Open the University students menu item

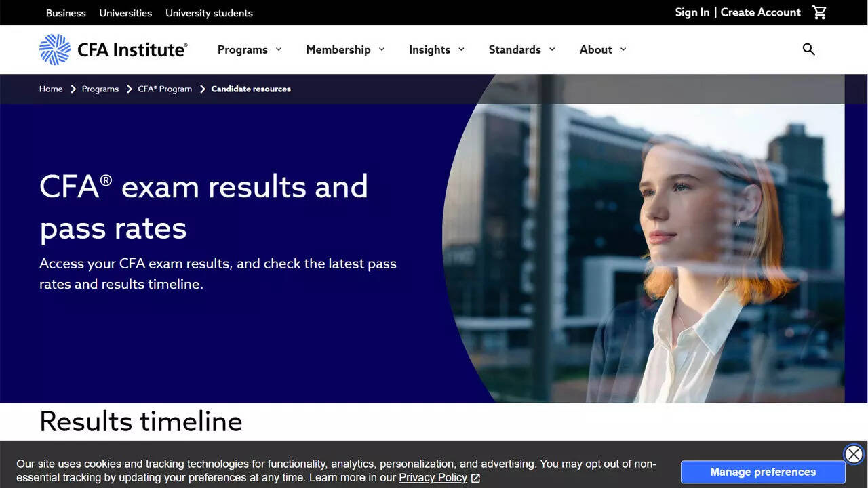[209, 12]
